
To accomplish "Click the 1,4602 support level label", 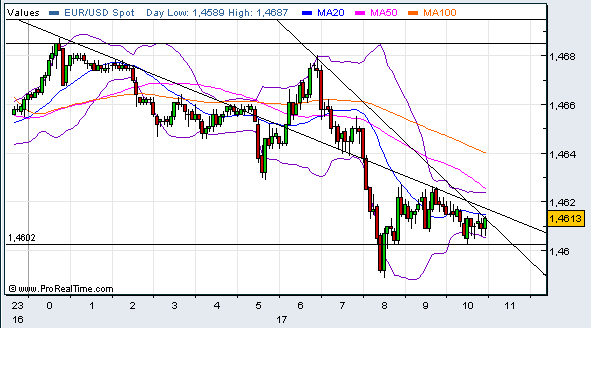I will point(22,238).
